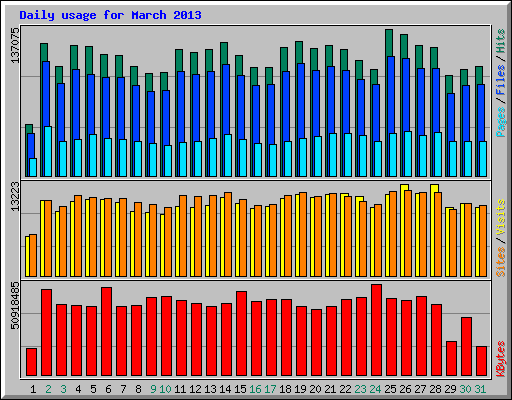
Task: Click the KBytes legend label
Action: [x=501, y=359]
